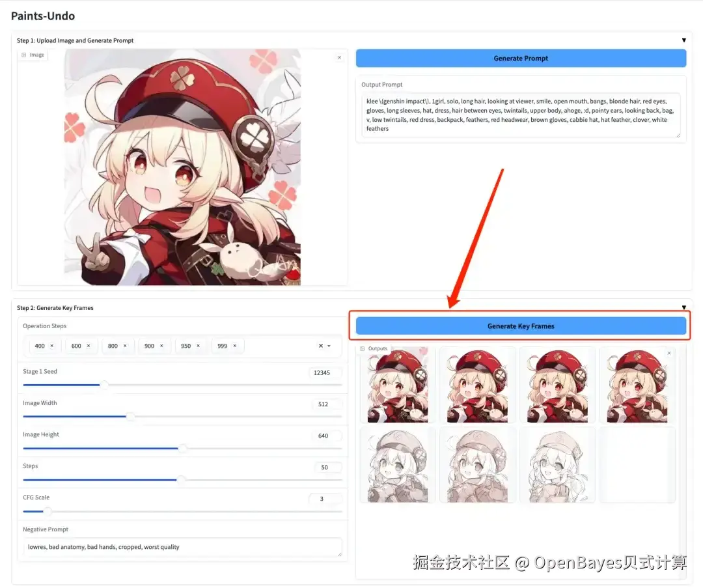Viewport: 703px width, 588px height.
Task: Edit the Stage 1 Seed value 12345
Action: [325, 372]
